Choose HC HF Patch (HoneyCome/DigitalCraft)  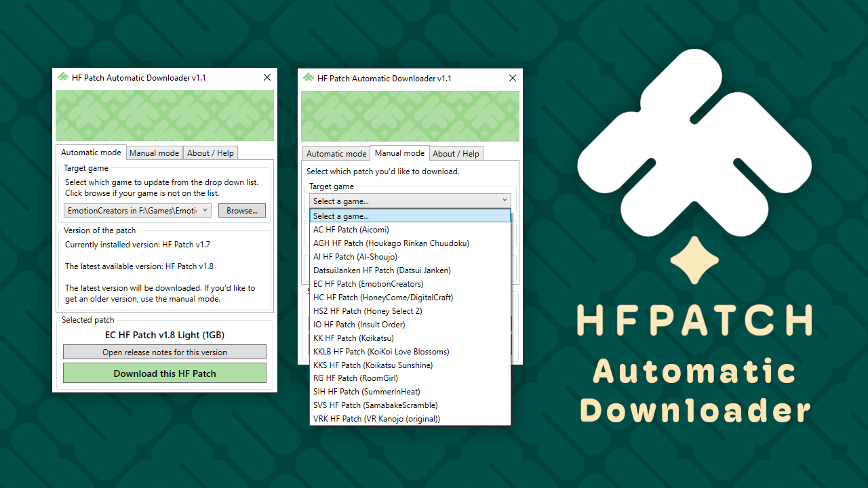pos(410,298)
